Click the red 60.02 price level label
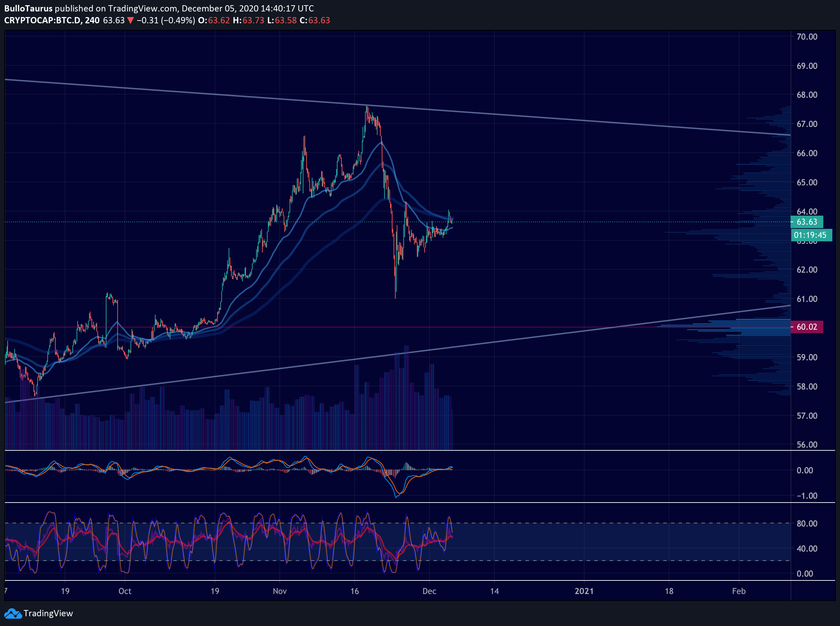This screenshot has height=626, width=840. pos(807,327)
